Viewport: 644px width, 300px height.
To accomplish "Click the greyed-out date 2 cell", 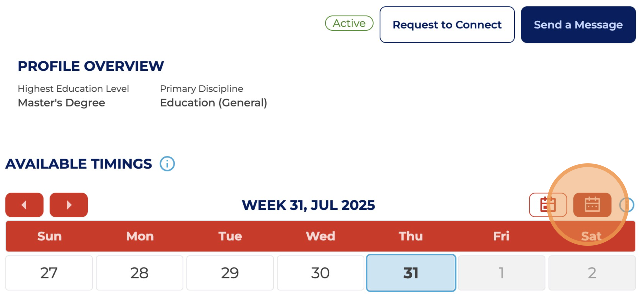I will tap(592, 273).
